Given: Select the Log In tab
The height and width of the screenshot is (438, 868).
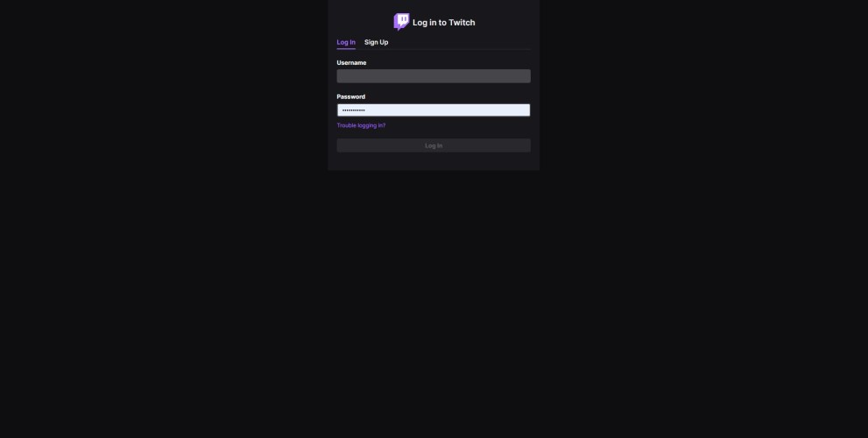Looking at the screenshot, I should [x=346, y=42].
